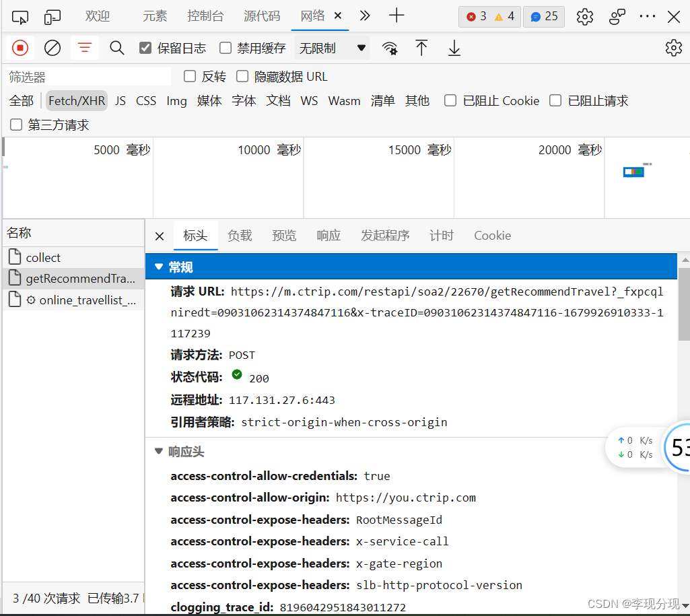Filter requests by JS

click(120, 101)
